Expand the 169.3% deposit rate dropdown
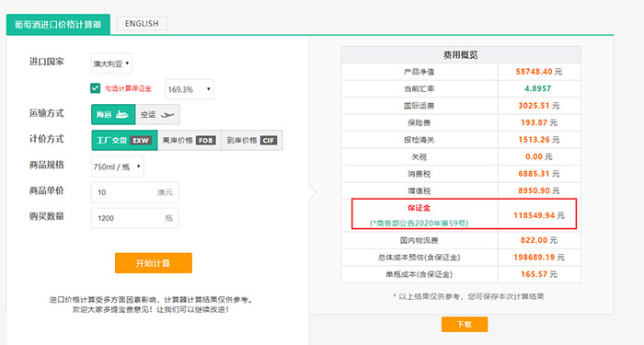The image size is (644, 345). click(x=190, y=89)
